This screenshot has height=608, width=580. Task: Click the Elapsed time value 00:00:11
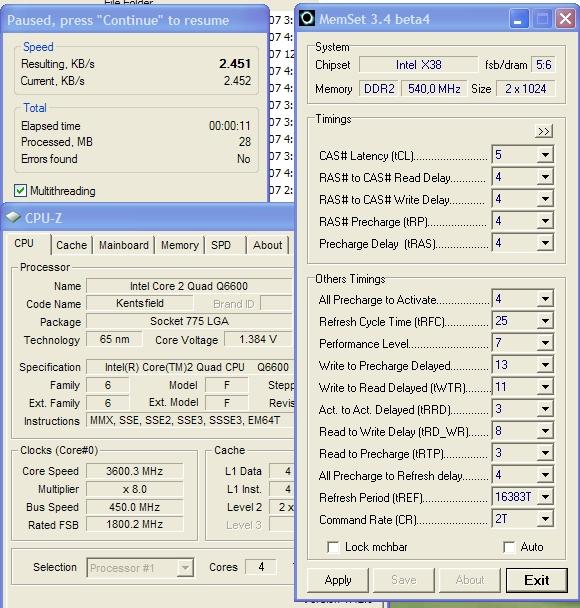pyautogui.click(x=230, y=126)
